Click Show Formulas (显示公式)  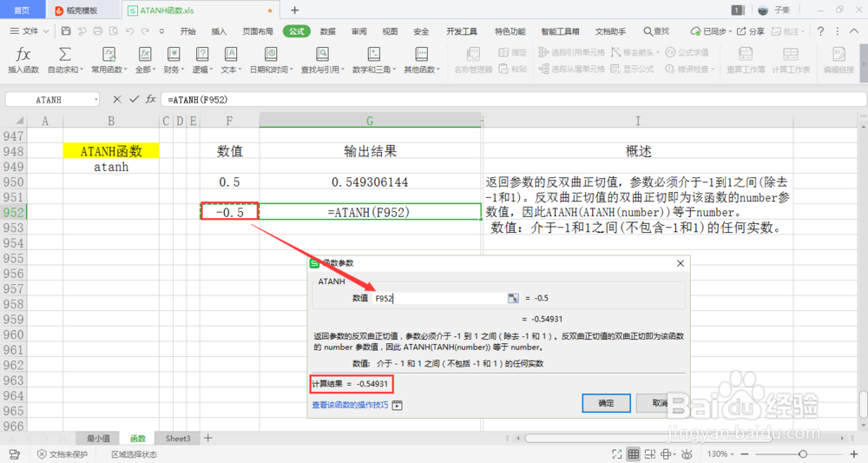(x=632, y=69)
